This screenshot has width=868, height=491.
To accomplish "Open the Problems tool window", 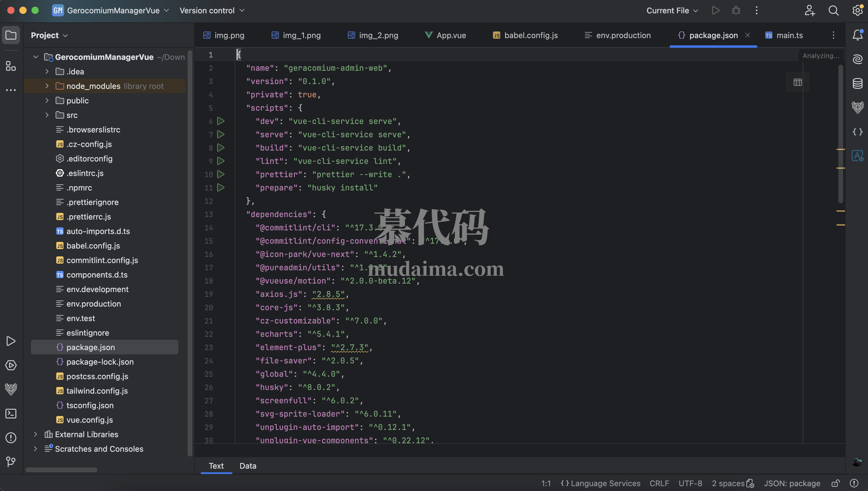I will (x=11, y=437).
